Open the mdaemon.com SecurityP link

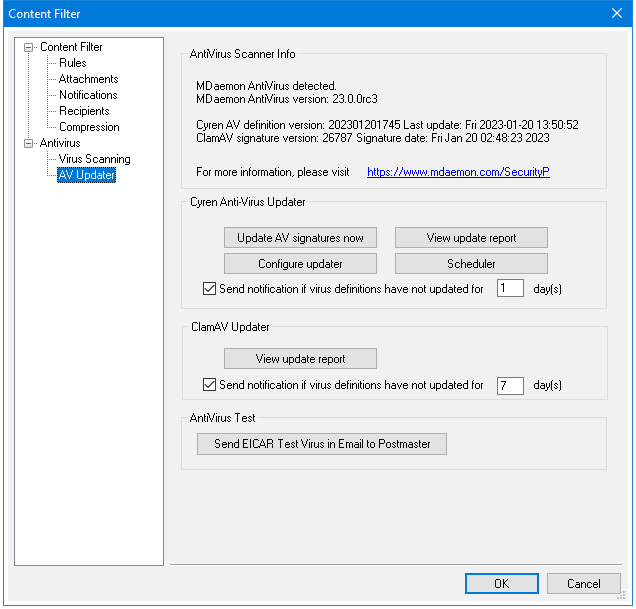click(458, 172)
